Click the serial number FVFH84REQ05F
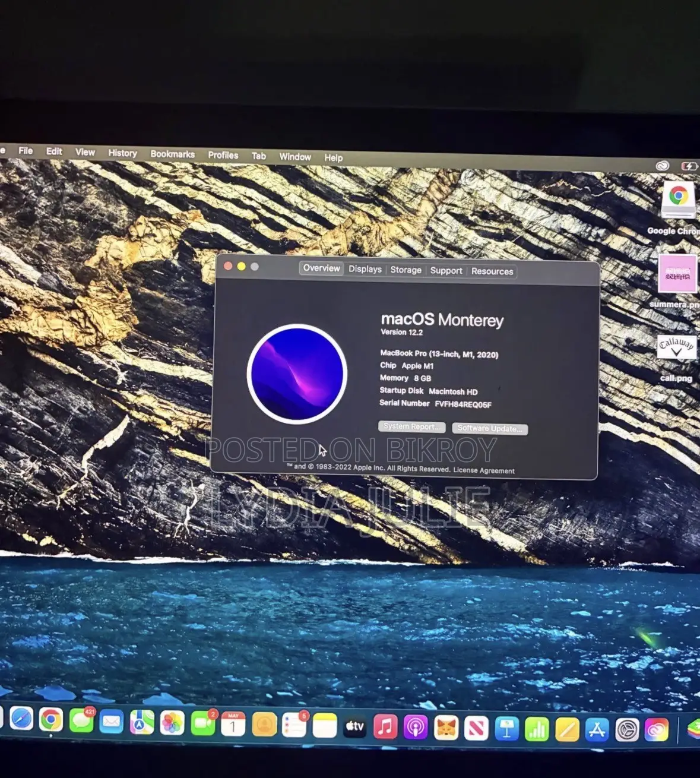Viewport: 700px width, 778px height. tap(463, 404)
